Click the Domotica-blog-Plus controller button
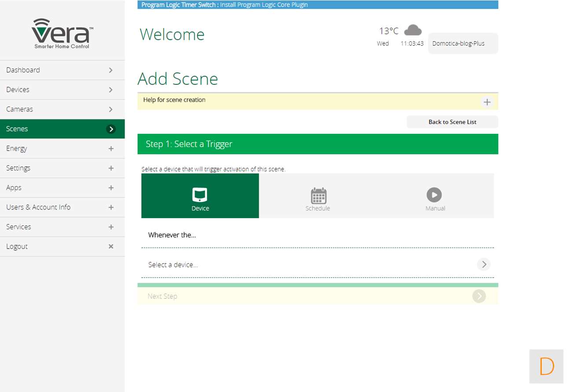 [463, 44]
